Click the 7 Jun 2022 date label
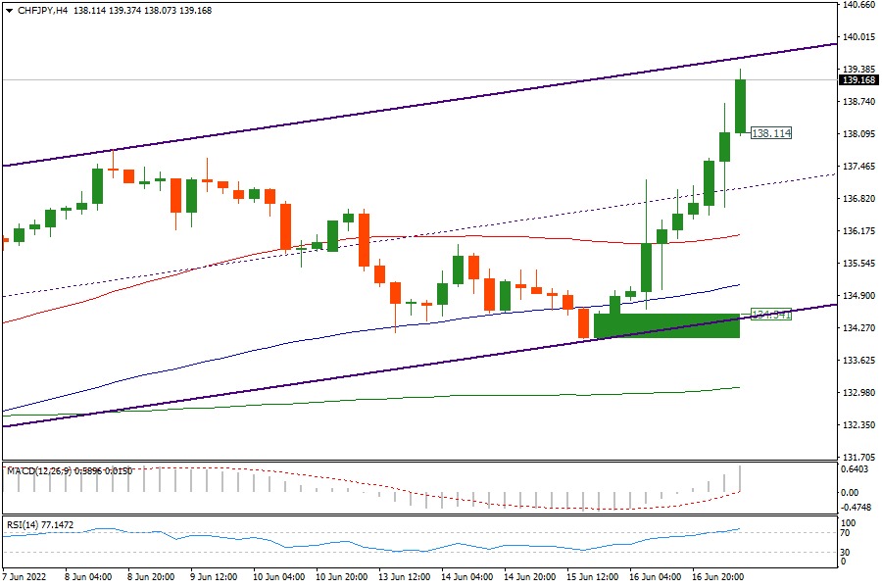The width and height of the screenshot is (882, 588). click(x=27, y=578)
